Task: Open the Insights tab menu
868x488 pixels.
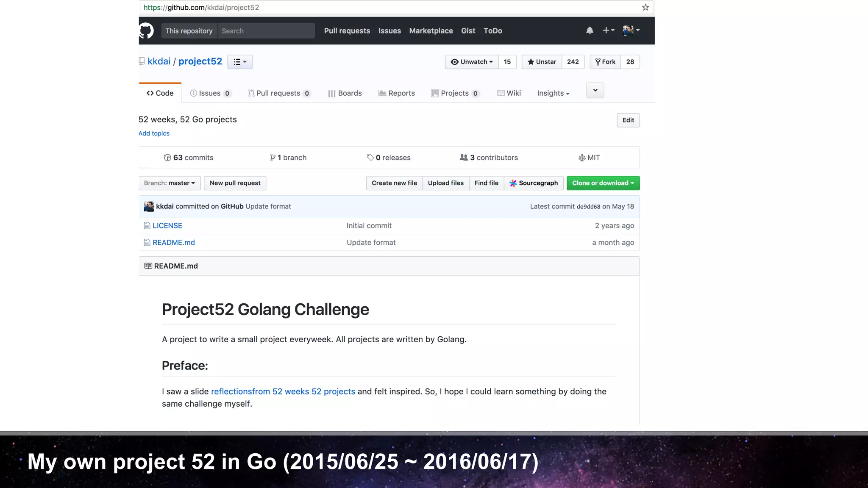Action: click(553, 93)
